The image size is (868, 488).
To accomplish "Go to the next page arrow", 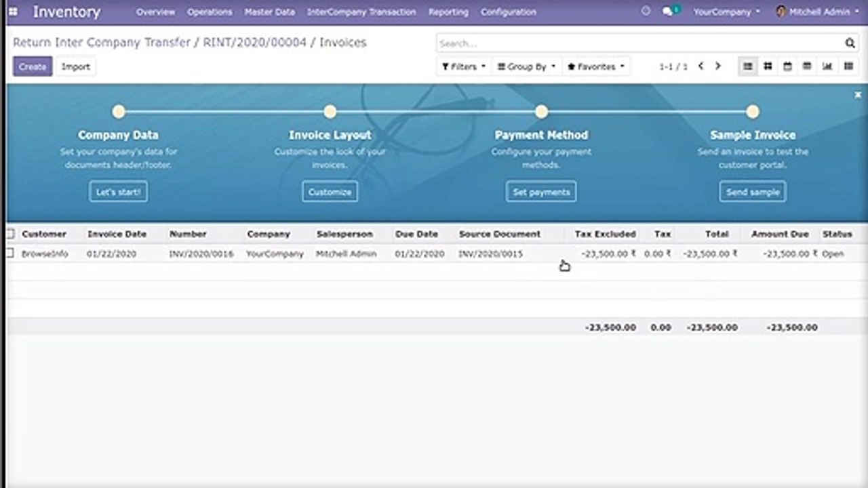I will pyautogui.click(x=718, y=66).
